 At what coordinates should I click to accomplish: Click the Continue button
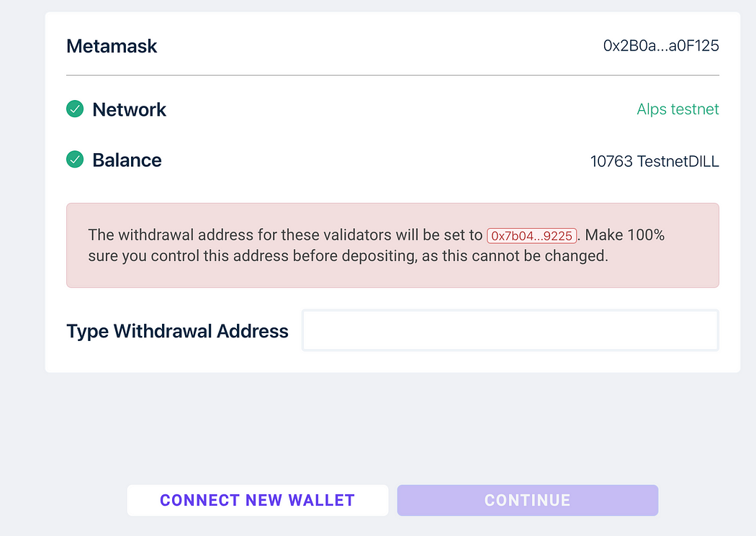528,500
